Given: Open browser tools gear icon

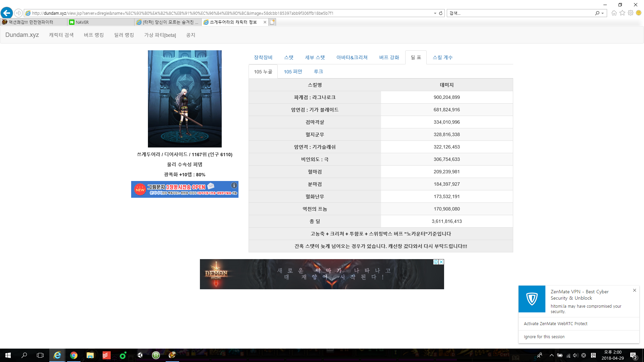Looking at the screenshot, I should click(x=631, y=13).
